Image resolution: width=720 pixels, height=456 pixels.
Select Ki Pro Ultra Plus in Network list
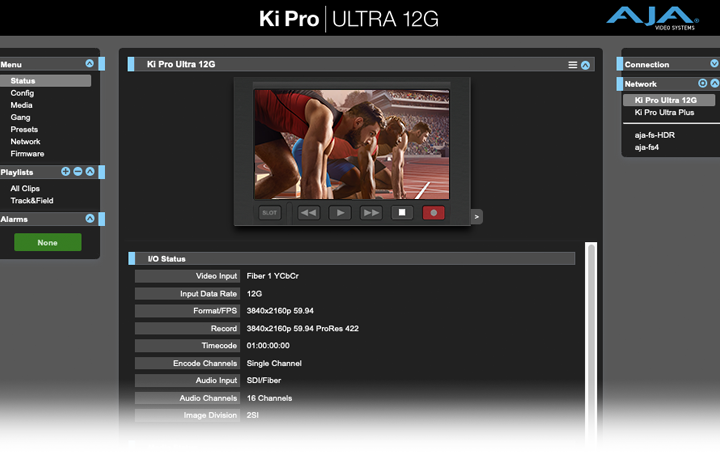664,113
